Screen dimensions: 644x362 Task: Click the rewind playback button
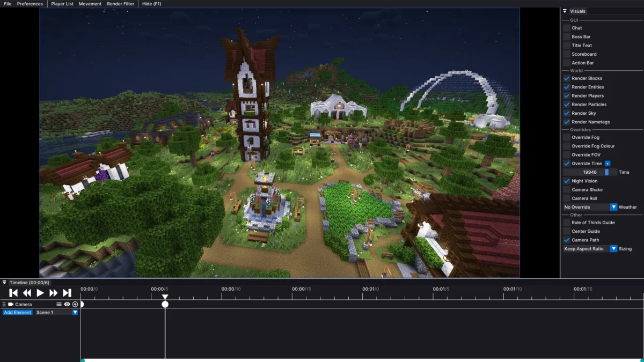click(x=27, y=293)
